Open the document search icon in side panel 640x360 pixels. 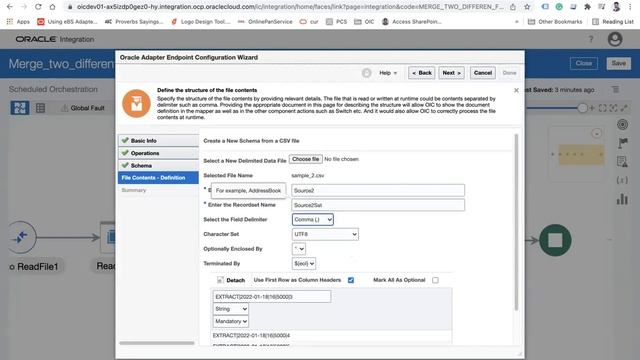pos(622,162)
